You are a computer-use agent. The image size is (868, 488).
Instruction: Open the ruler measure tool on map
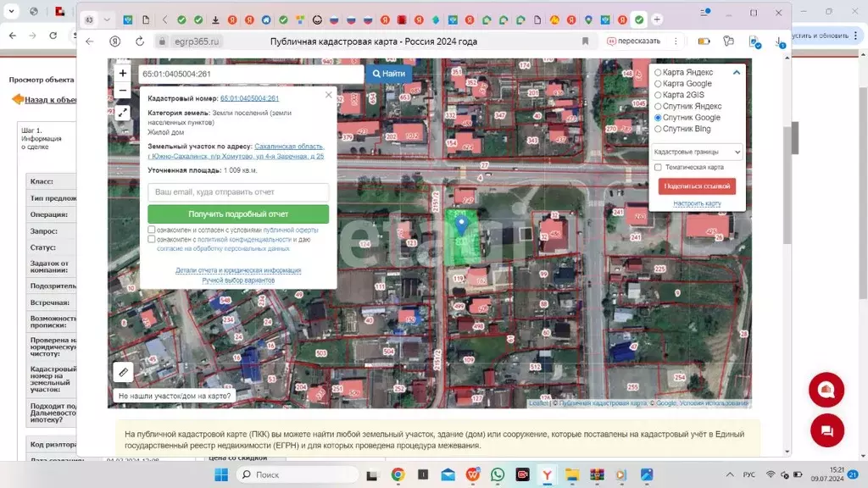click(123, 372)
